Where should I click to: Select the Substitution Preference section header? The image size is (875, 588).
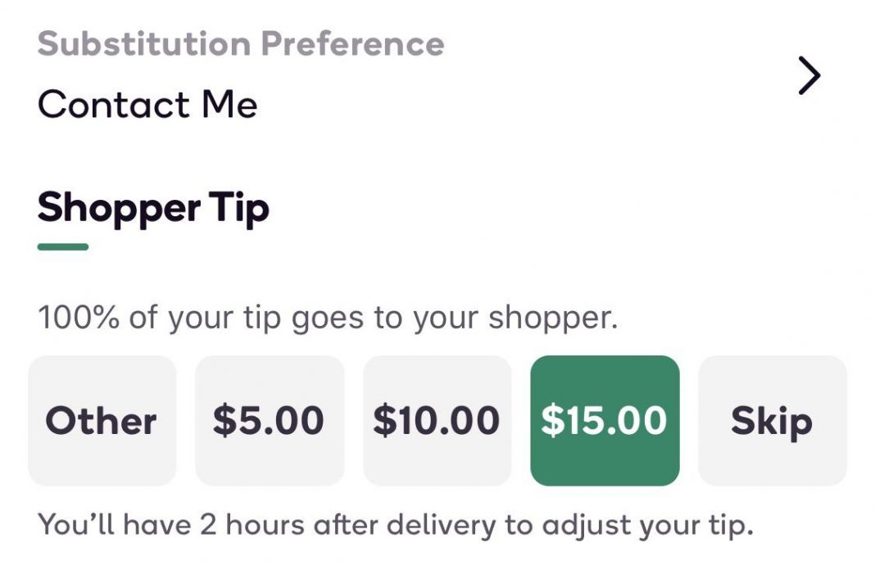pos(242,43)
